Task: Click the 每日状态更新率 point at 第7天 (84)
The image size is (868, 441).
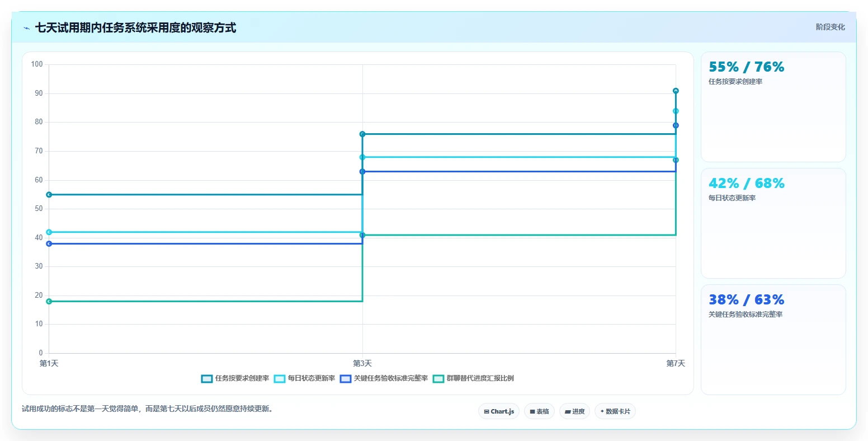Action: [x=676, y=111]
